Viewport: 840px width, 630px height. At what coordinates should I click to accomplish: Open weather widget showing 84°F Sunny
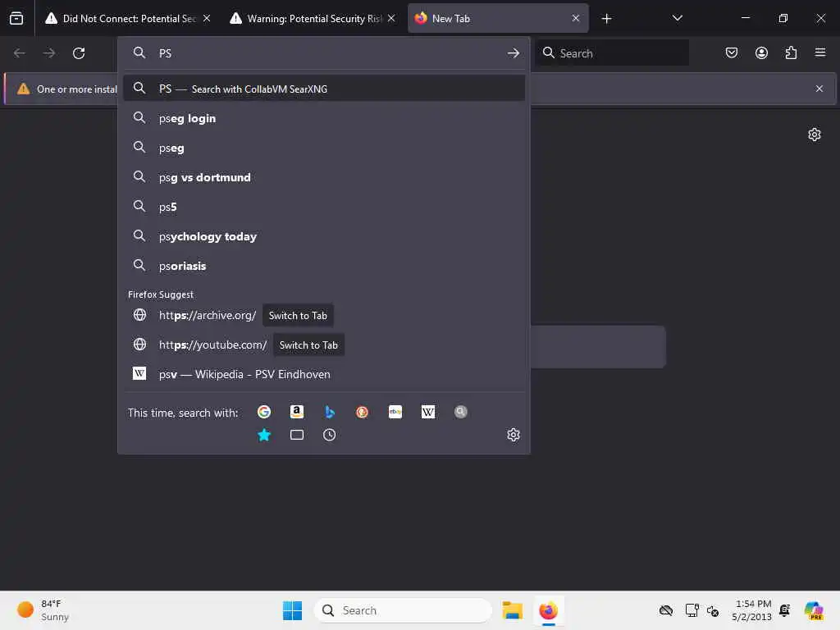click(44, 610)
